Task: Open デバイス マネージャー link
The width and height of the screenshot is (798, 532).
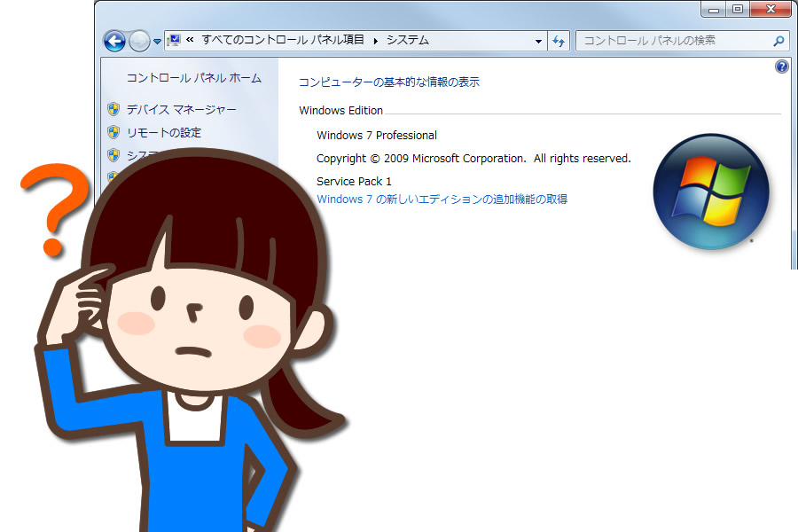Action: pyautogui.click(x=181, y=109)
